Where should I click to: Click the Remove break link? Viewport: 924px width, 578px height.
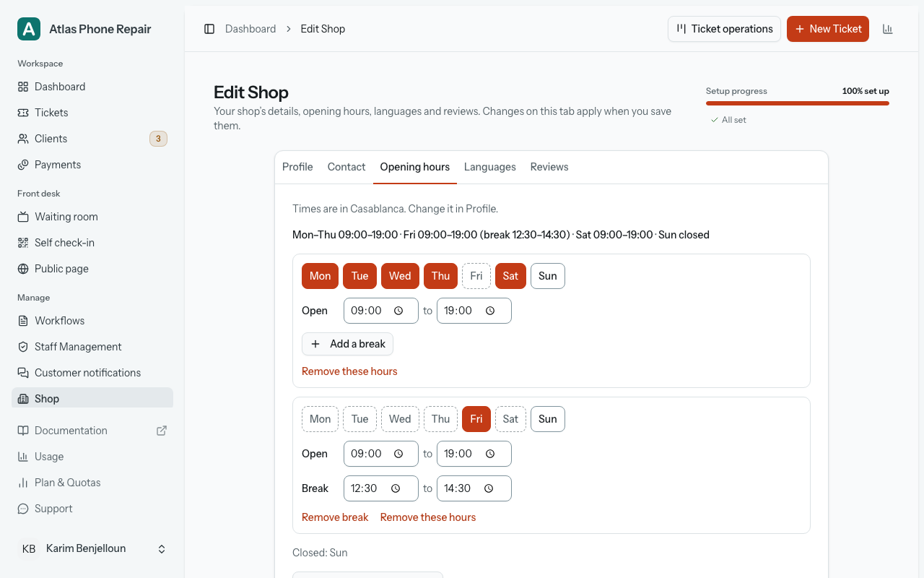(335, 517)
